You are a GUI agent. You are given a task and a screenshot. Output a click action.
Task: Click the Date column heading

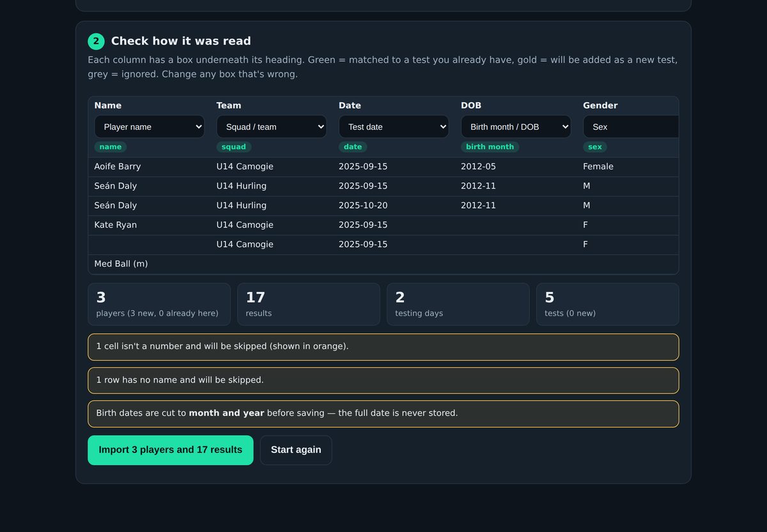tap(350, 105)
